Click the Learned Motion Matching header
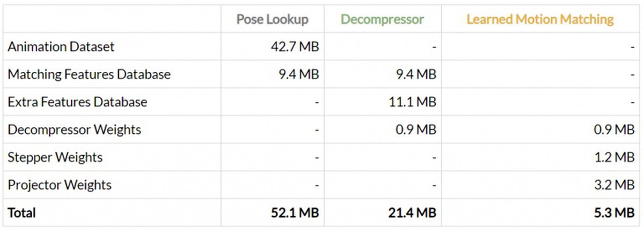 click(x=540, y=20)
